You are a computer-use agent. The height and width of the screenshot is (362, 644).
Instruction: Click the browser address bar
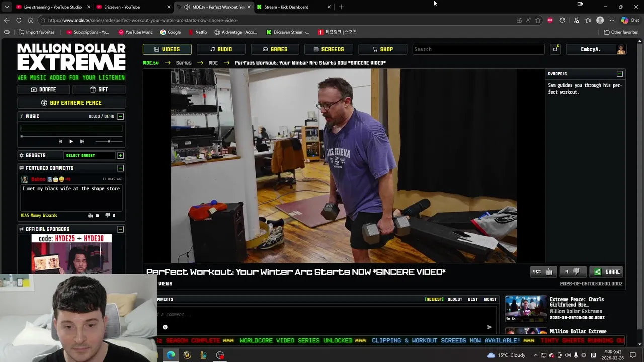pyautogui.click(x=277, y=20)
